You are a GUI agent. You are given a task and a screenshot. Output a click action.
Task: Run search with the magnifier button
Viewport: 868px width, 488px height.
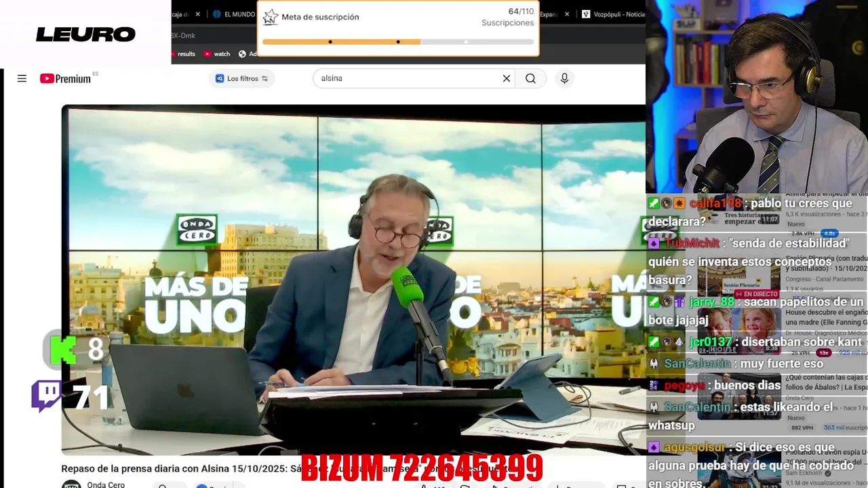click(x=530, y=79)
